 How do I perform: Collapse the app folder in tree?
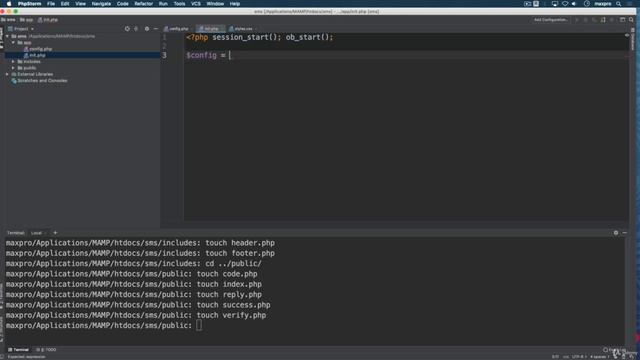point(13,42)
